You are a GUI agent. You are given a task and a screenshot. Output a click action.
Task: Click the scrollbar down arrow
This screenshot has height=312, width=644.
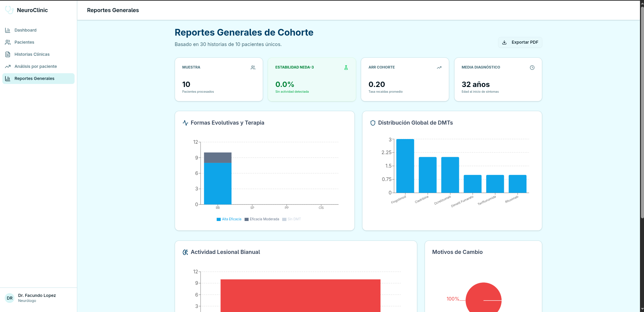642,309
